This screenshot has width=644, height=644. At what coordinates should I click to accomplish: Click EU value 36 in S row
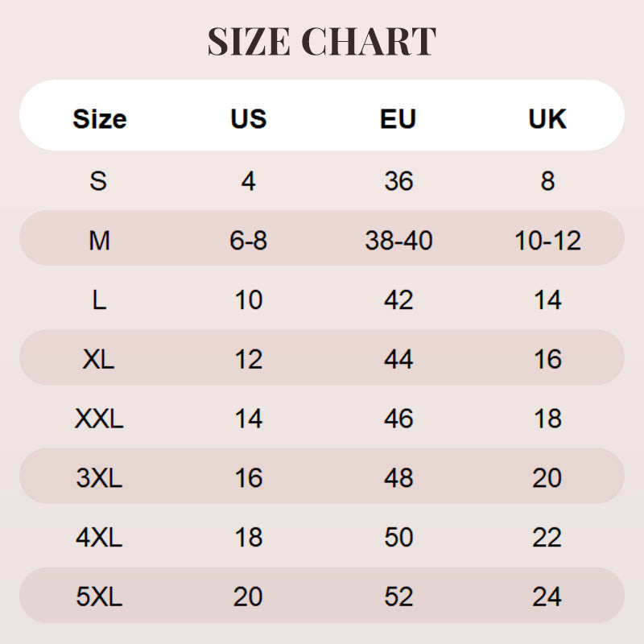coord(398,180)
